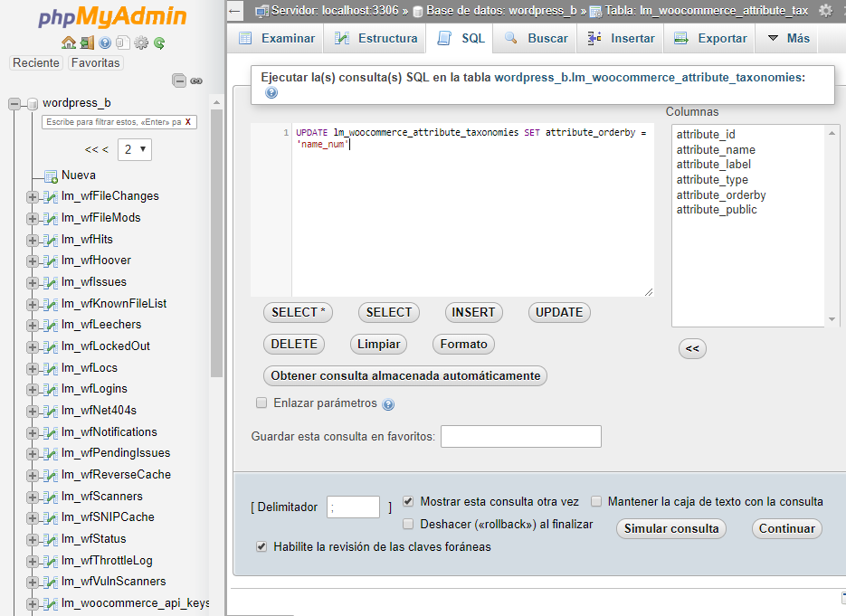The height and width of the screenshot is (616, 846).
Task: Click the log out door icon
Action: tap(87, 43)
